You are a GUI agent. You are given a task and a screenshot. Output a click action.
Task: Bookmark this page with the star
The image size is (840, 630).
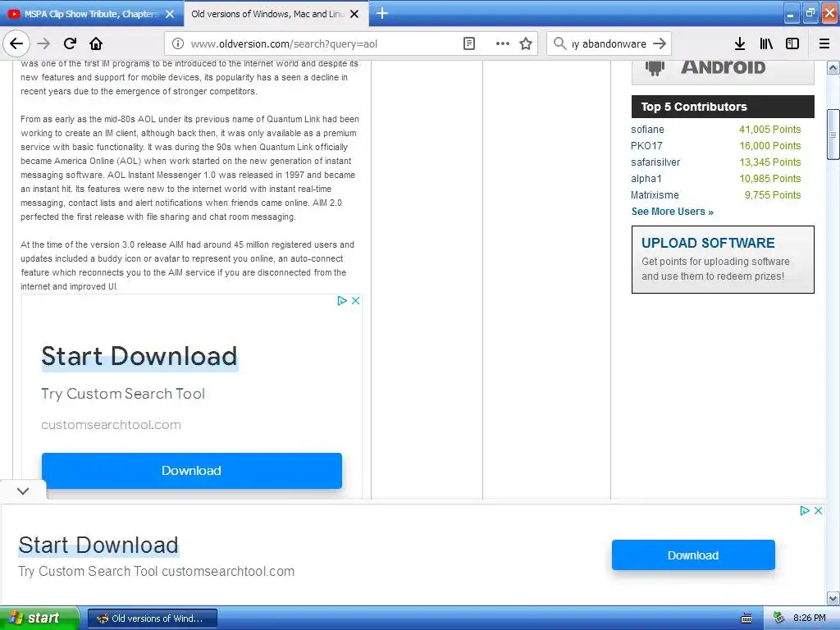tap(526, 43)
